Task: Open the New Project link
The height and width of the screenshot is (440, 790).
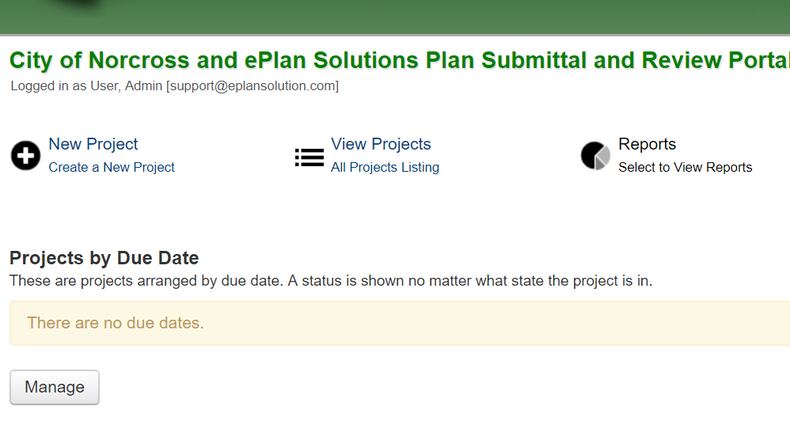Action: [x=93, y=144]
